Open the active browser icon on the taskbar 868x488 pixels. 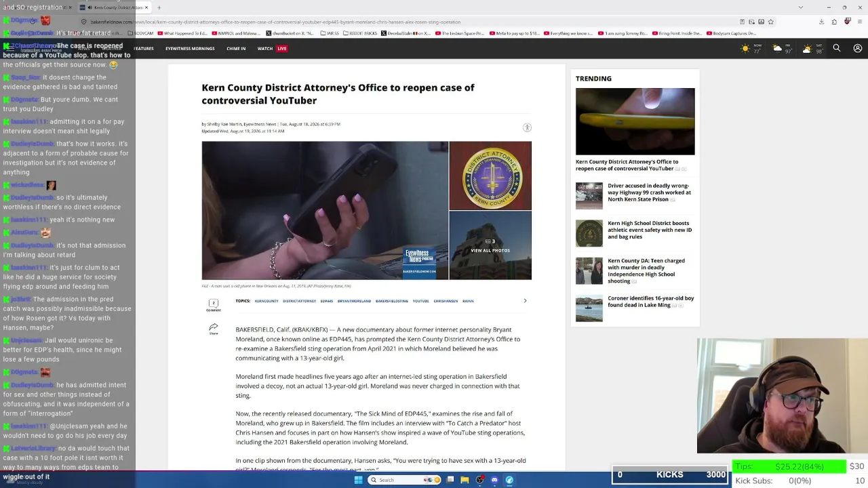point(509,480)
